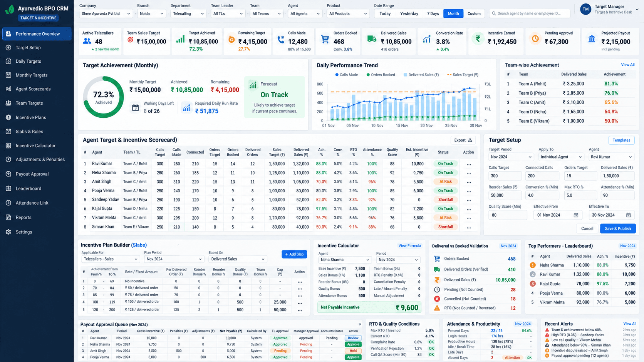The height and width of the screenshot is (362, 644).
Task: Click the search magnifier icon
Action: 493,13
